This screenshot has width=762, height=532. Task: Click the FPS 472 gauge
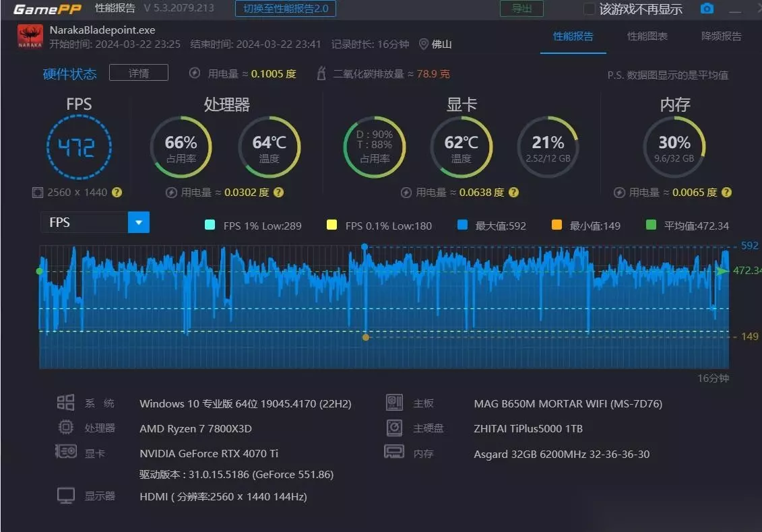click(x=80, y=147)
